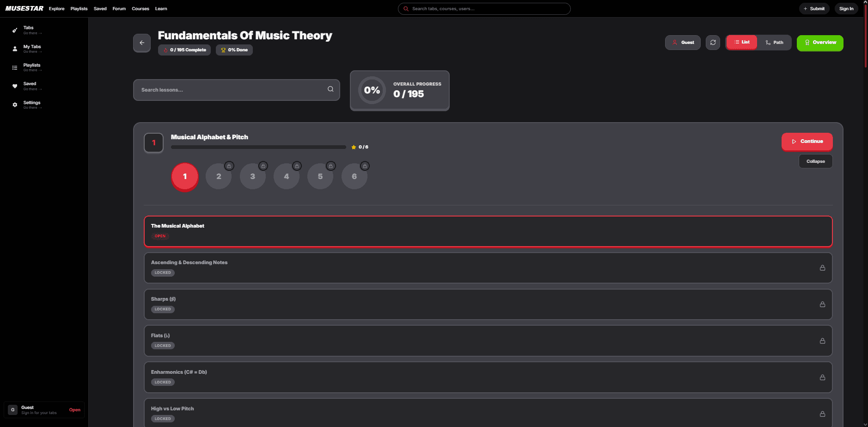868x427 pixels.
Task: Select the Tabs guitar icon in sidebar
Action: tap(15, 30)
